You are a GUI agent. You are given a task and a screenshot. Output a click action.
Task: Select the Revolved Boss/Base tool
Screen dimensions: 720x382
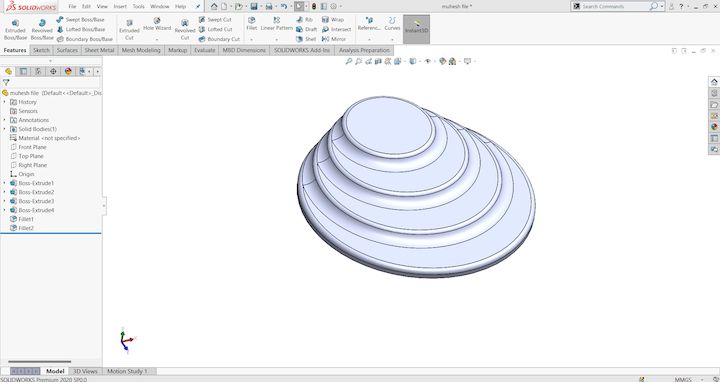click(42, 30)
